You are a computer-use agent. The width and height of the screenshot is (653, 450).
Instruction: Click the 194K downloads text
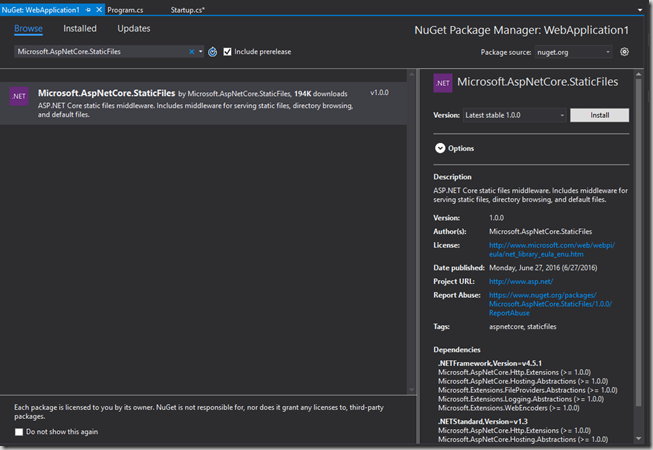[x=321, y=94]
